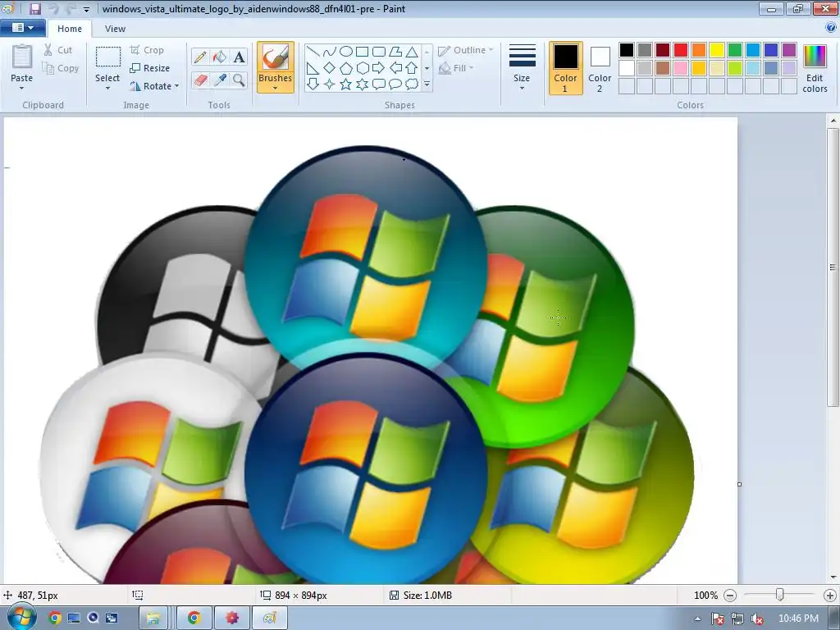Choose the Up arrow shape
The width and height of the screenshot is (840, 630).
412,68
